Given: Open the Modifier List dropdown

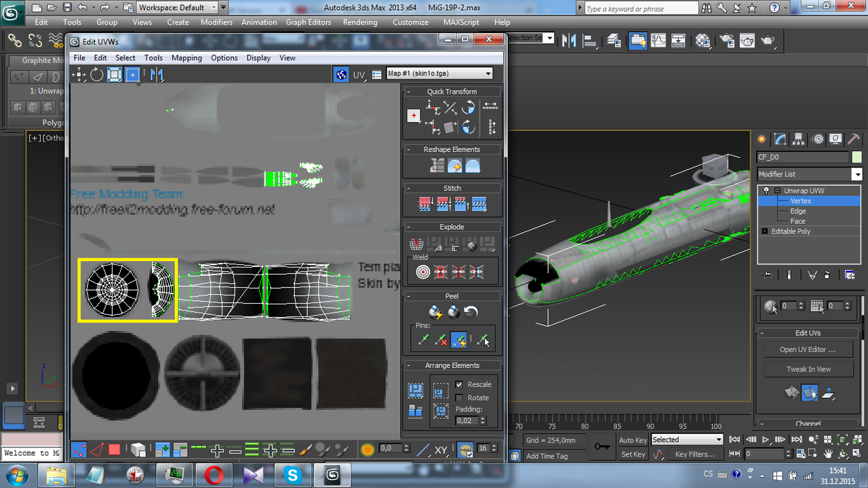Looking at the screenshot, I should pos(856,174).
